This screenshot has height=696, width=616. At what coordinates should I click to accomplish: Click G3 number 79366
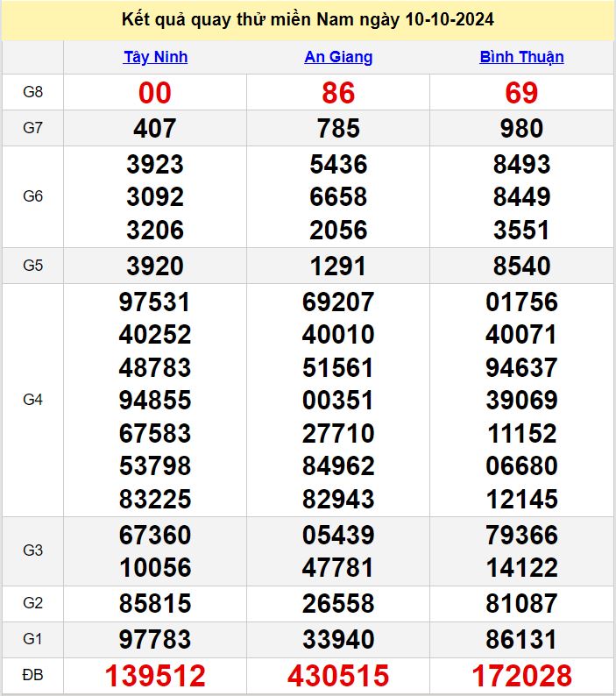521,535
